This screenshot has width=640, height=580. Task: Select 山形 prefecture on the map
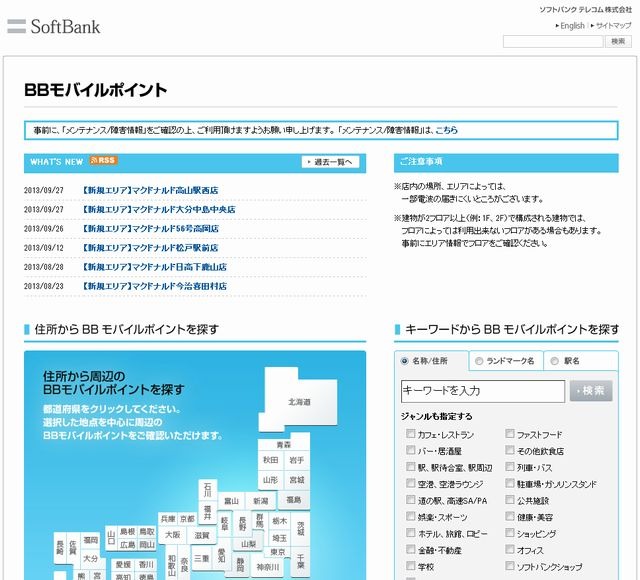[270, 480]
